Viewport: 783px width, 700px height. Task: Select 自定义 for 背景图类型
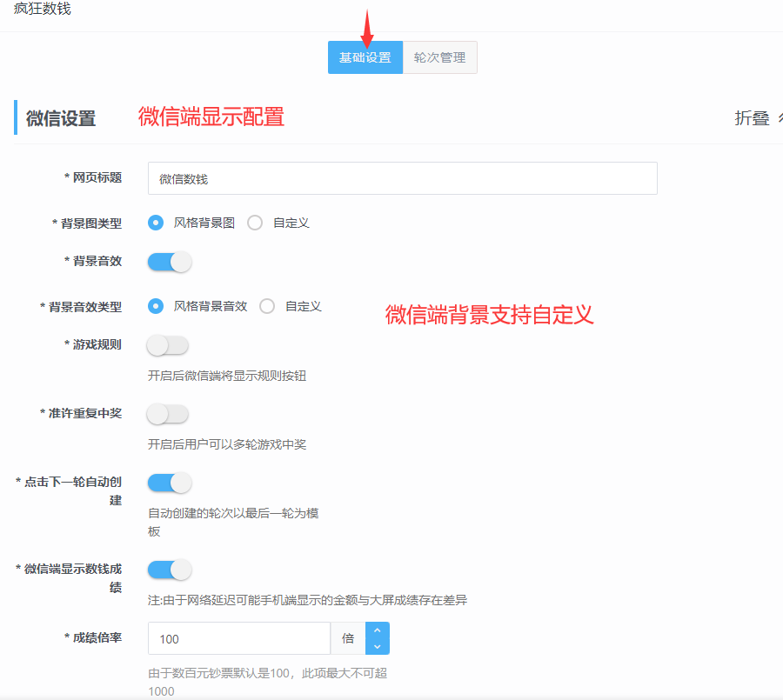point(254,223)
